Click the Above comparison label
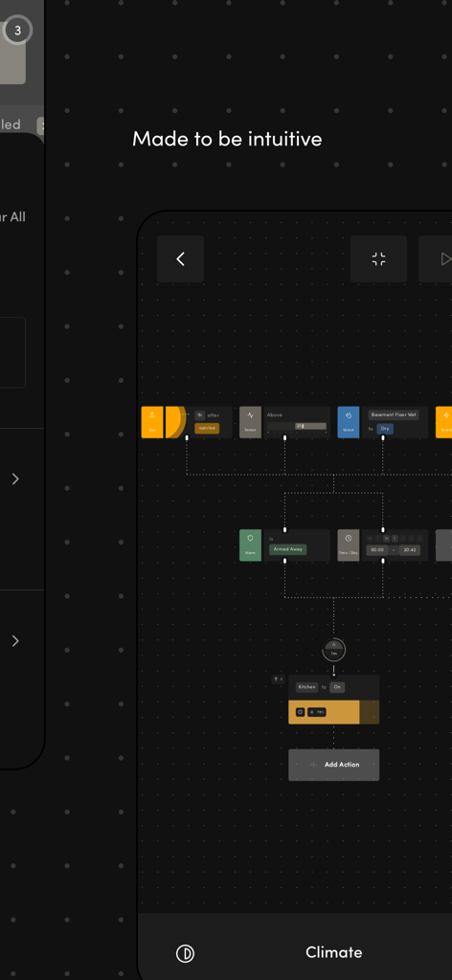452x980 pixels. (275, 415)
